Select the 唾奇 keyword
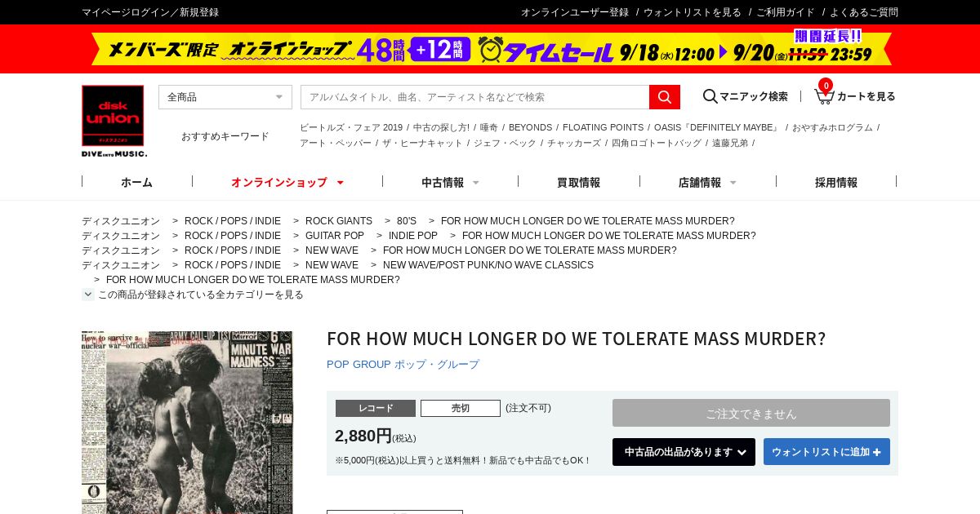 click(489, 127)
